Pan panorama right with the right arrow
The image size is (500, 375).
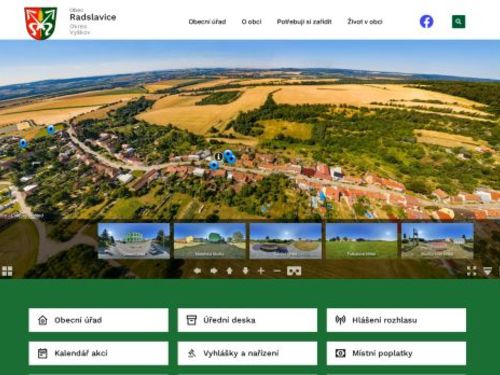click(x=214, y=271)
